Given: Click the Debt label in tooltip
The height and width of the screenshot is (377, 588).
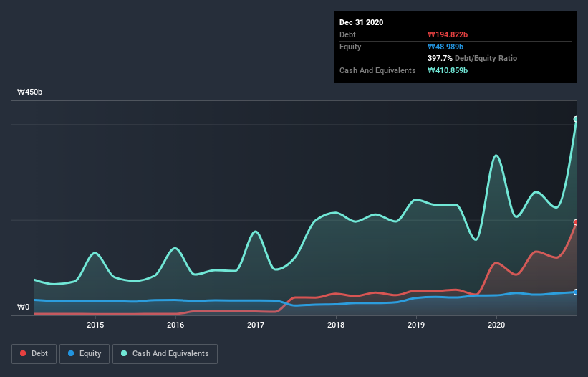Looking at the screenshot, I should pyautogui.click(x=347, y=35).
